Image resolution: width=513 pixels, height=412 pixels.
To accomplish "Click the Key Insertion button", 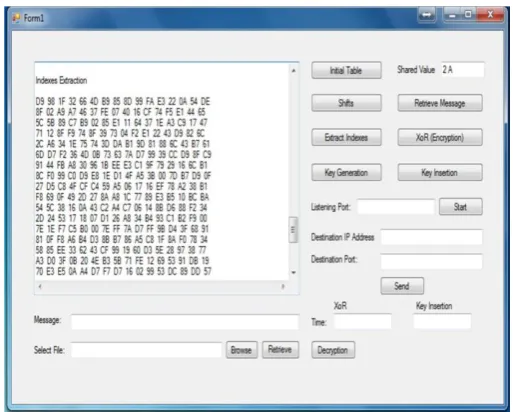I will pyautogui.click(x=440, y=172).
